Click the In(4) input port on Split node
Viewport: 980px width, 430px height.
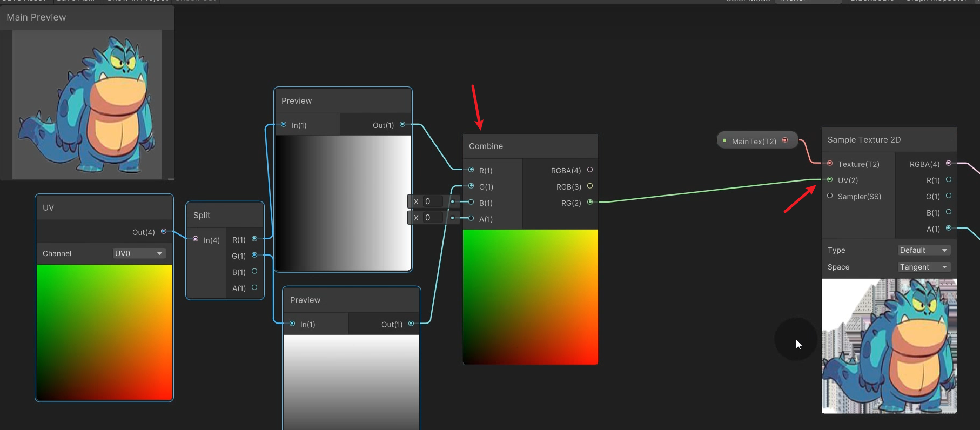coord(196,239)
